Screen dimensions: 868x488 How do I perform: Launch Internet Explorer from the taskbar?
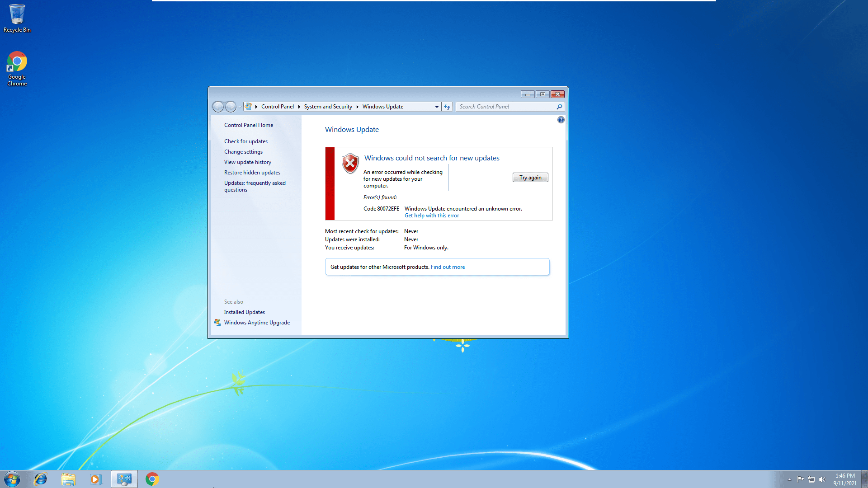coord(41,479)
